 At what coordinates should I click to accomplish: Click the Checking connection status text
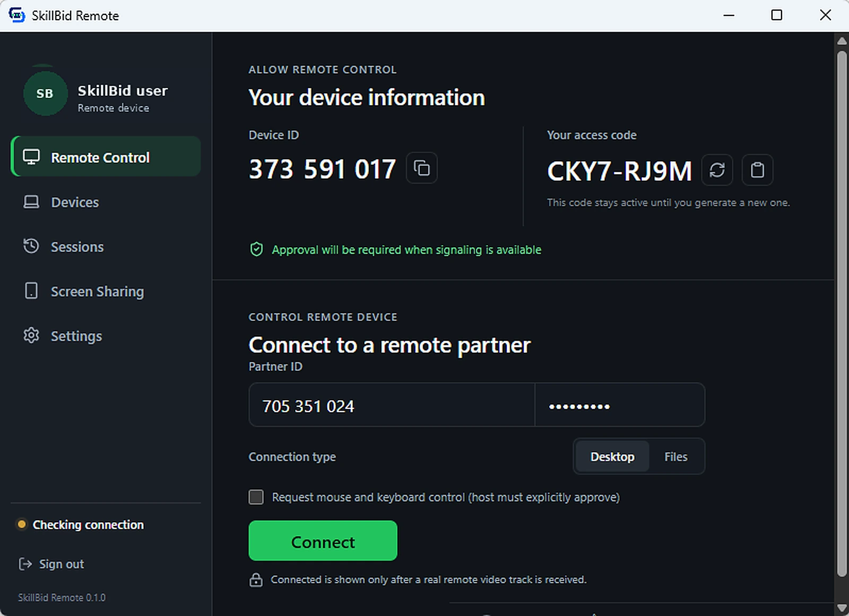tap(88, 525)
